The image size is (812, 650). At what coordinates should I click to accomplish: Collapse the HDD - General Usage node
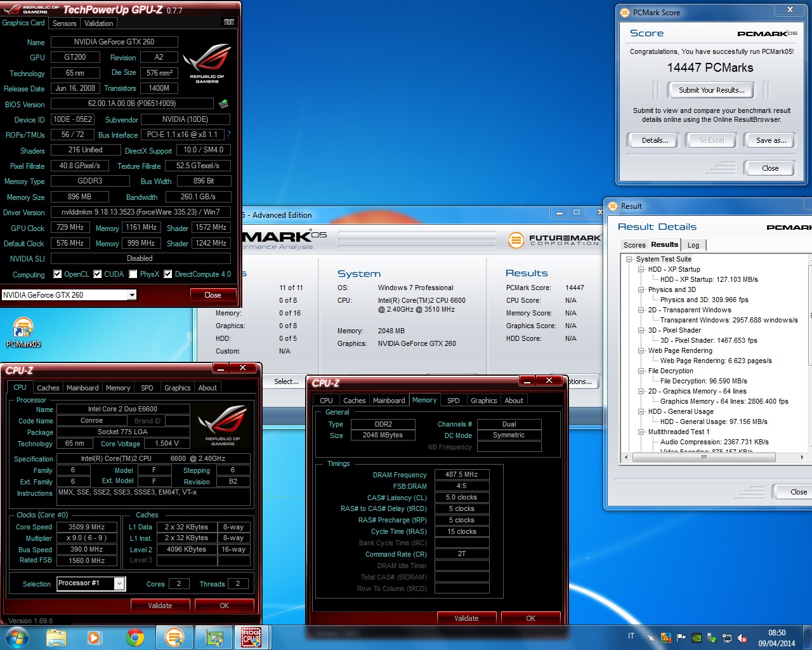pyautogui.click(x=641, y=411)
